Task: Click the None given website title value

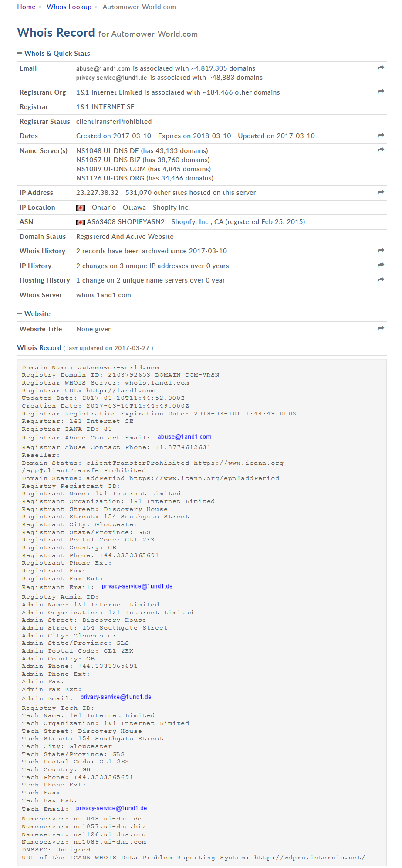Action: coord(95,329)
